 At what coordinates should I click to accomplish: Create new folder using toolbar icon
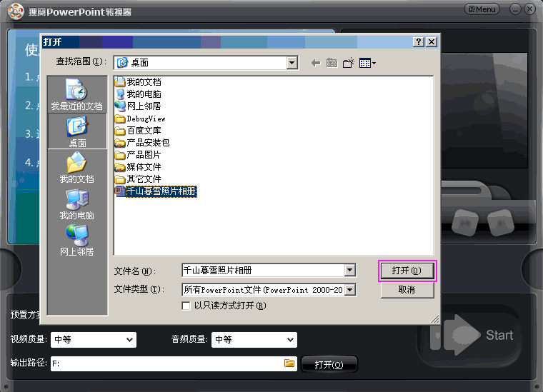click(349, 63)
